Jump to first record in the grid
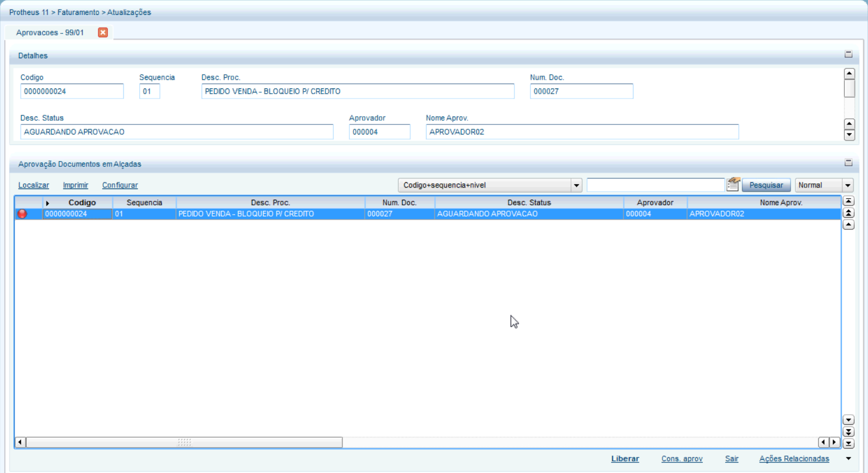The image size is (868, 473). (848, 201)
